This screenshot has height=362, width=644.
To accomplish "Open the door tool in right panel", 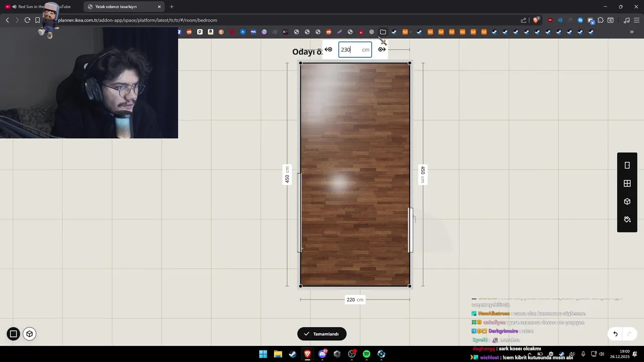I will click(x=627, y=165).
